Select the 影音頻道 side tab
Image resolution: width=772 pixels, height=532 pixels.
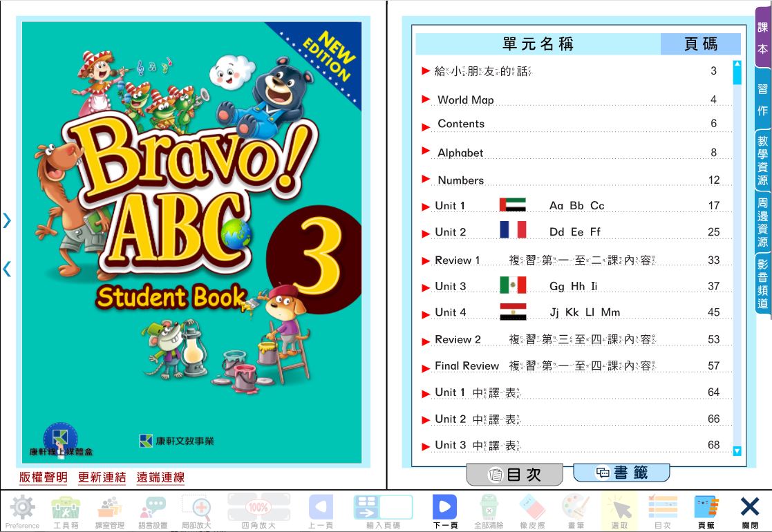[762, 283]
